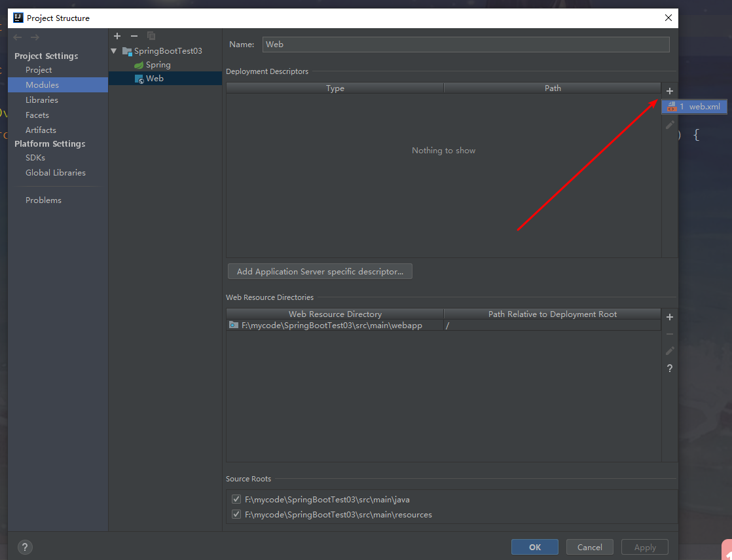Click the IntelliJ logo in title bar
The height and width of the screenshot is (560, 732).
tap(18, 18)
